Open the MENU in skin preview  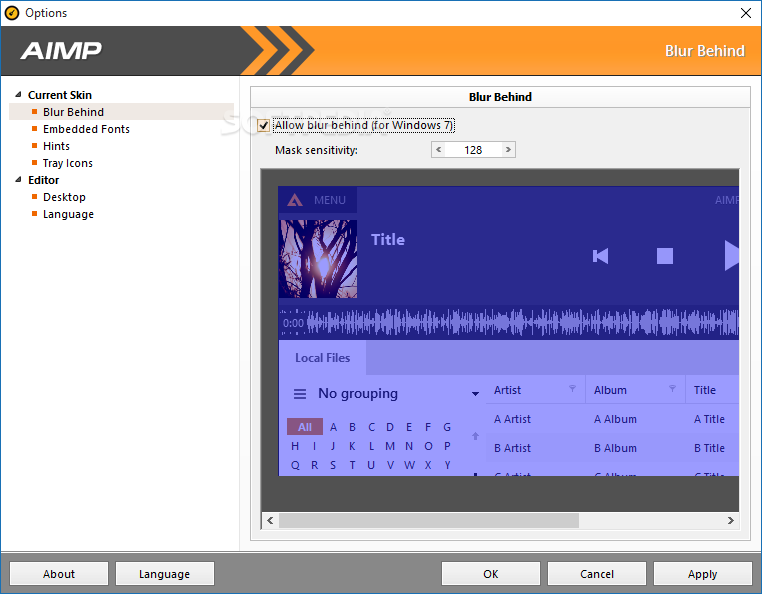pos(329,200)
